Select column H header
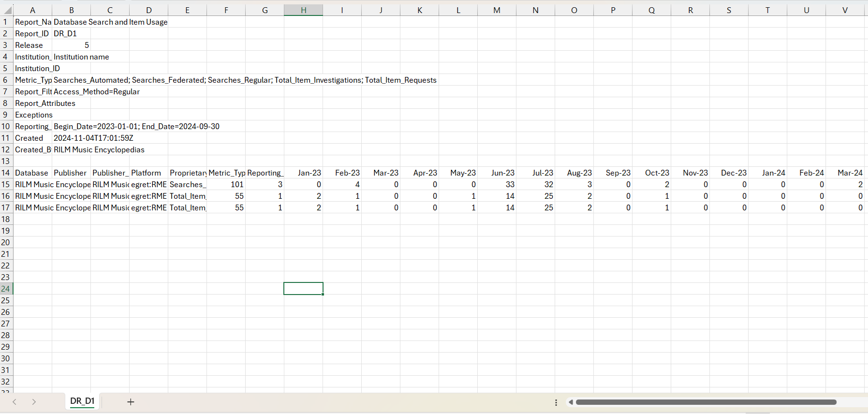Screen dimensions: 868x414 303,10
